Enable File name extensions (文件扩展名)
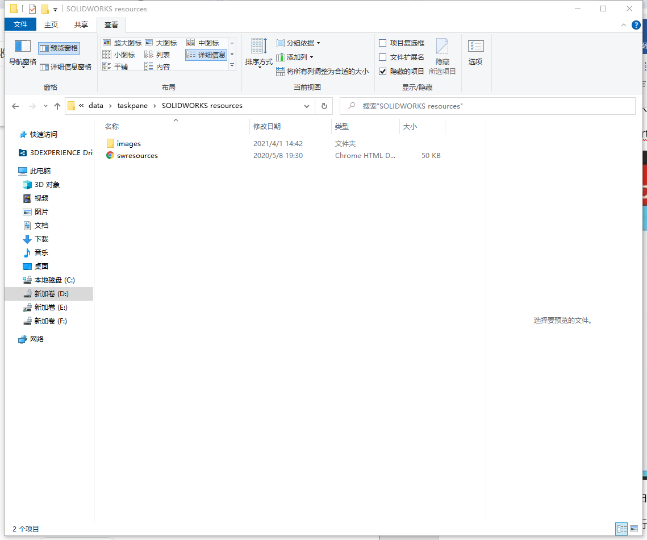 pos(401,57)
